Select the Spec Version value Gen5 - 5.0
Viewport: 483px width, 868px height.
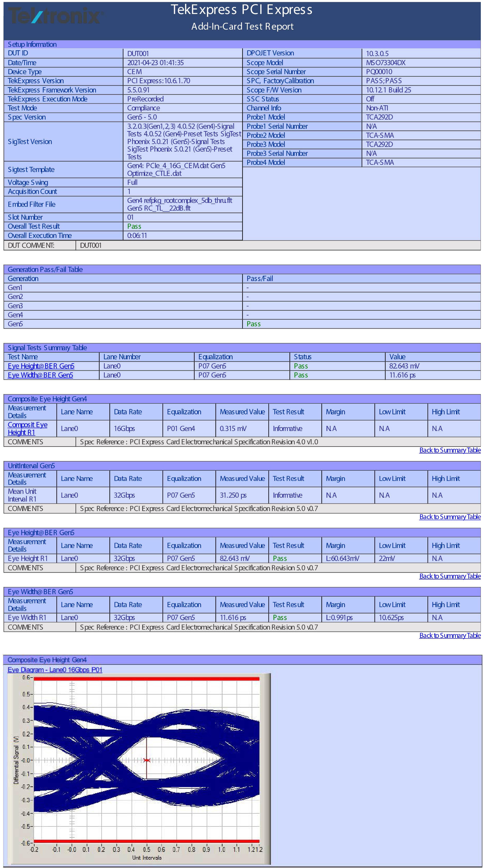pyautogui.click(x=142, y=117)
